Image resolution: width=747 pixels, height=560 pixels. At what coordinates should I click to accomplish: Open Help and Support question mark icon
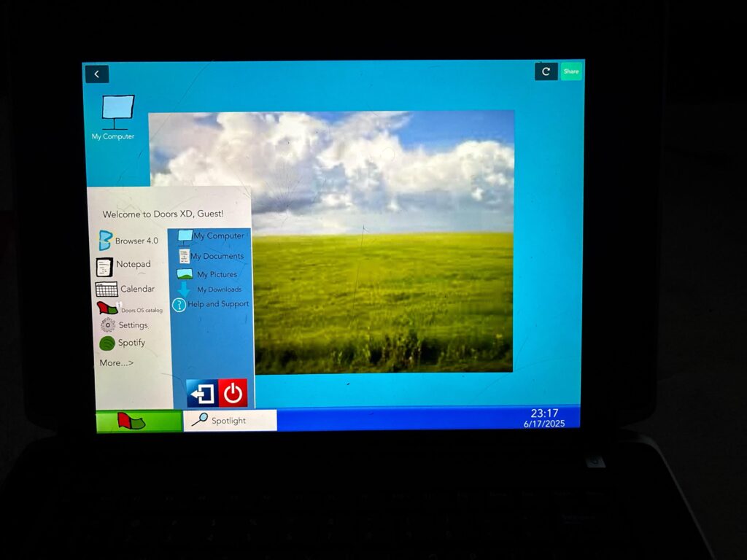point(179,305)
